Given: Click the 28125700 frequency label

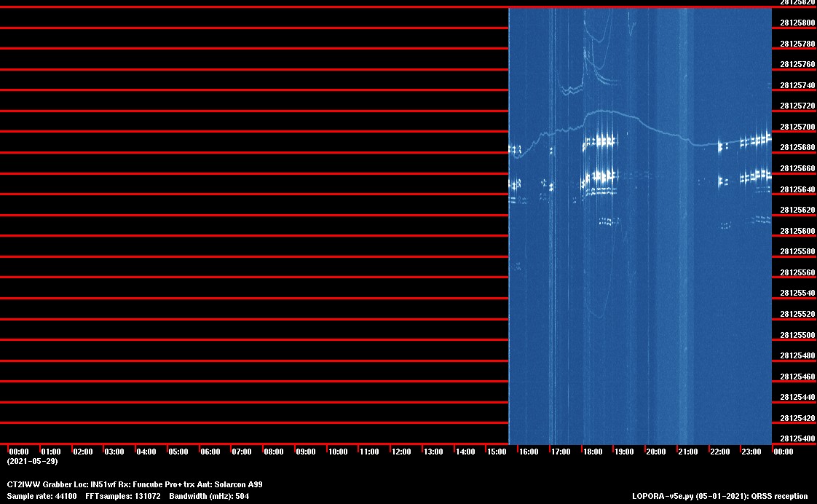Looking at the screenshot, I should click(x=797, y=127).
